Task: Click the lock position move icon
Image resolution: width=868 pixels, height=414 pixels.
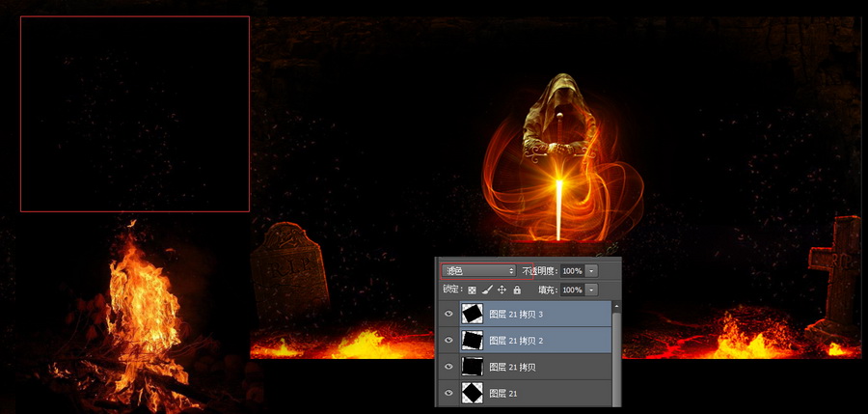Action: click(502, 290)
